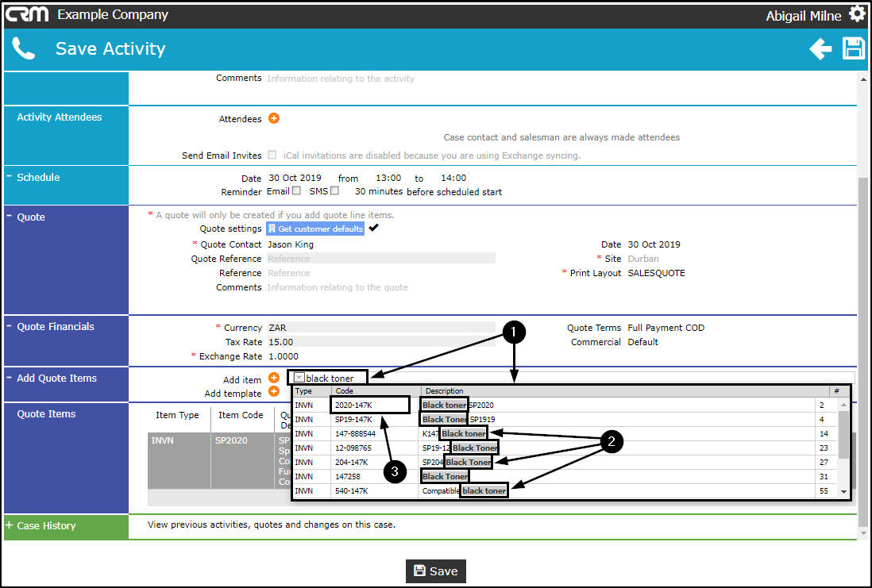Select result row with code 204-147K
872x588 pixels.
click(x=563, y=463)
